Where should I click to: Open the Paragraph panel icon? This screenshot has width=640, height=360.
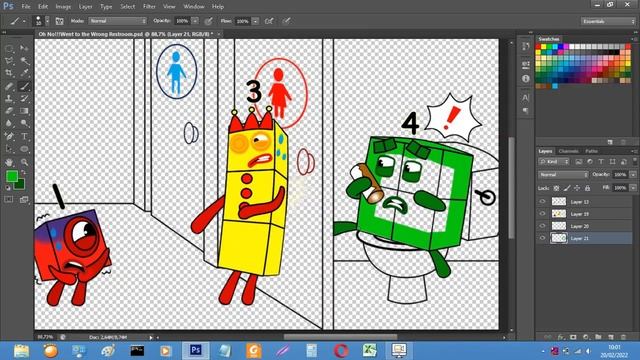pos(525,111)
